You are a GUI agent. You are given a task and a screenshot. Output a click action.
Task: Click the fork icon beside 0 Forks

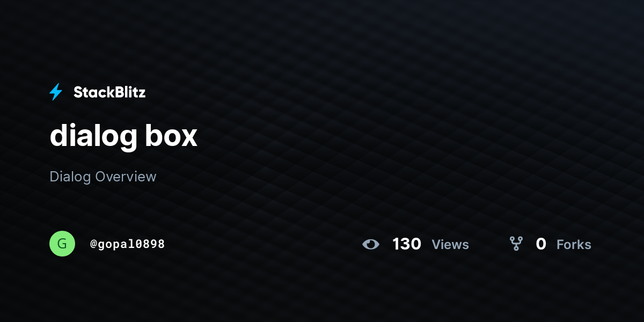[516, 244]
